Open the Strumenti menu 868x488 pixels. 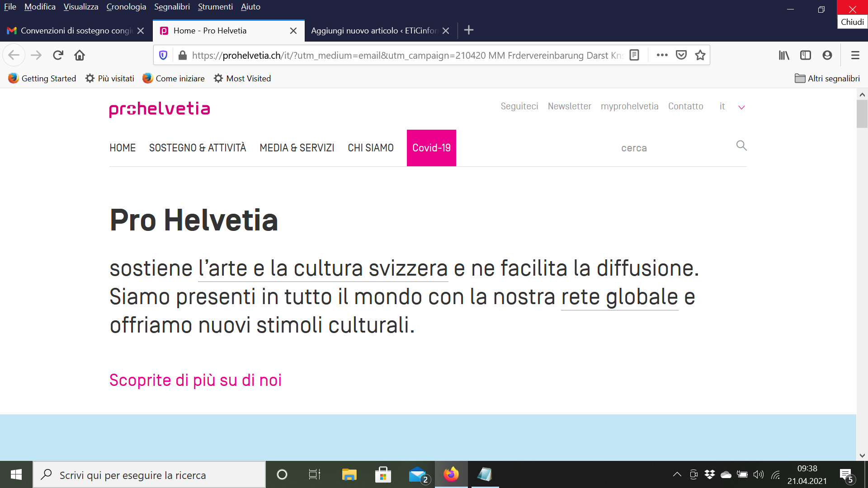[x=215, y=7]
